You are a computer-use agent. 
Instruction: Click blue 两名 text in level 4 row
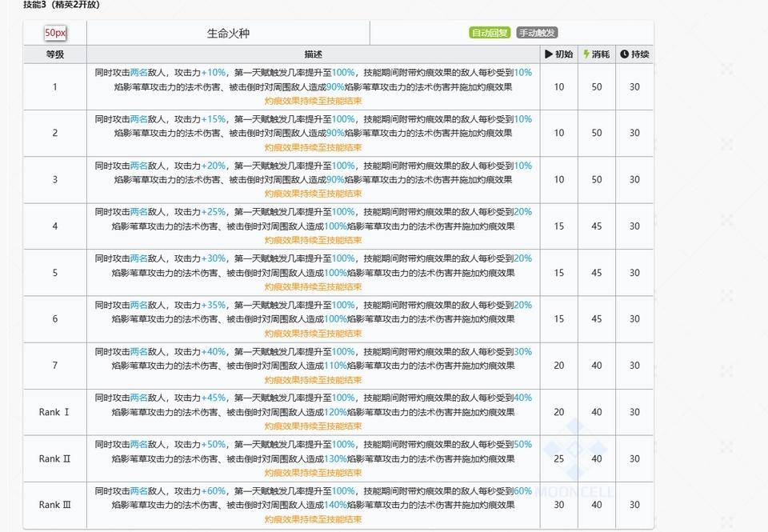tap(139, 212)
